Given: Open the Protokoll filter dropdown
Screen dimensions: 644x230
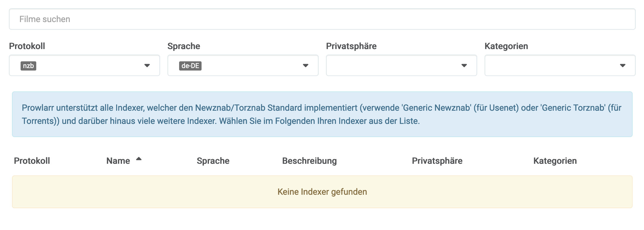Looking at the screenshot, I should pyautogui.click(x=84, y=65).
